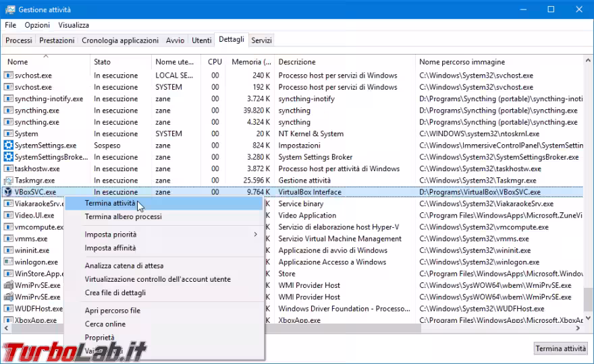
Task: Click the VBoxSVC.exe process icon
Action: [x=8, y=192]
